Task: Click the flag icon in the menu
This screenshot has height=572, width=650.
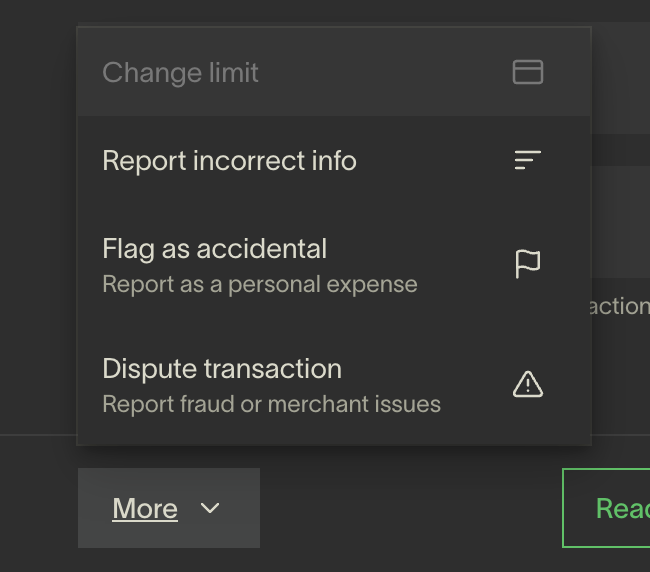Action: pos(527,264)
